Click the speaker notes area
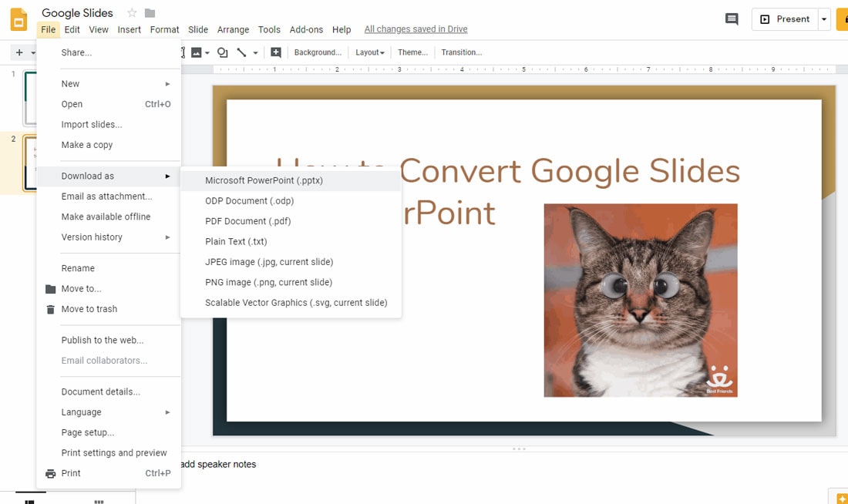 click(x=513, y=465)
